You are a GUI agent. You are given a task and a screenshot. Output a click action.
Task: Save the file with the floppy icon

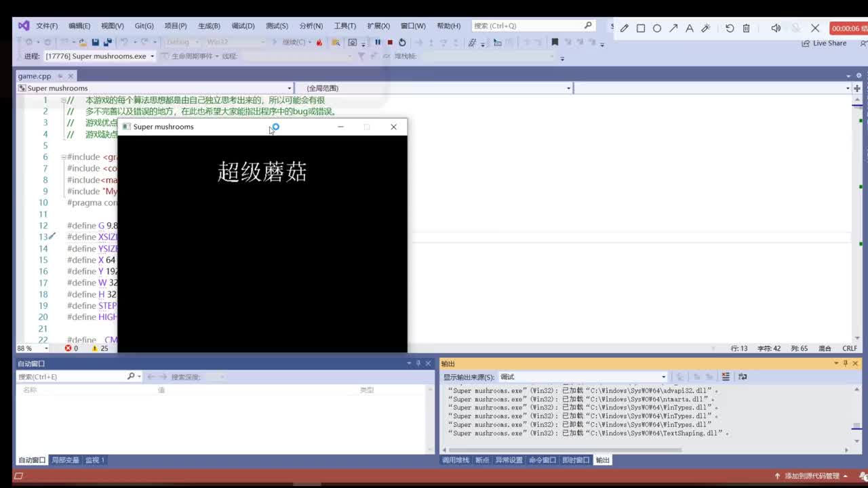click(96, 42)
